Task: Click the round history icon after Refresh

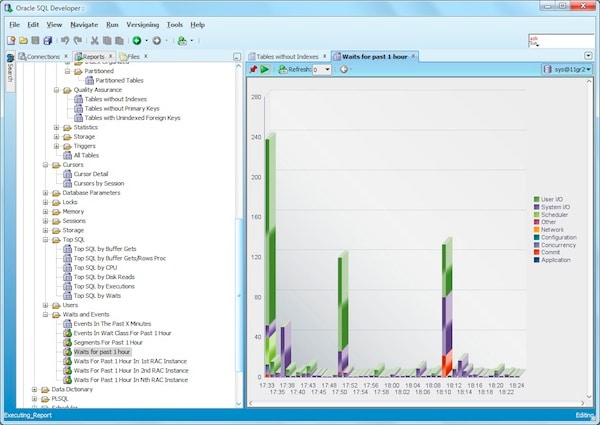Action: 344,69
